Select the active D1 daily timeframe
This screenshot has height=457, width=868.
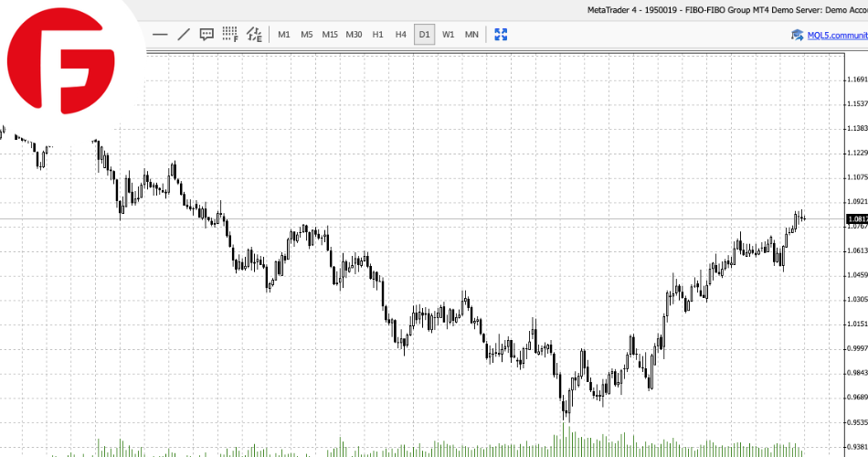point(424,35)
